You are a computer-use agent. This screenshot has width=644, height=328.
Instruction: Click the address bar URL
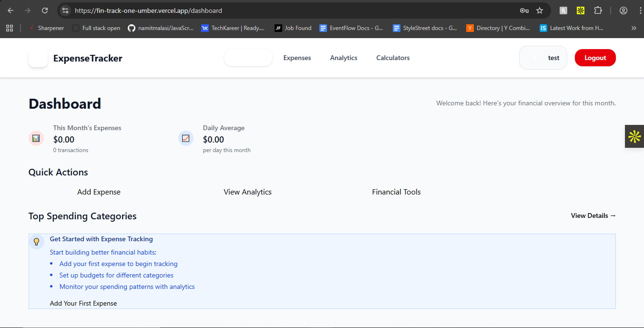tap(148, 10)
